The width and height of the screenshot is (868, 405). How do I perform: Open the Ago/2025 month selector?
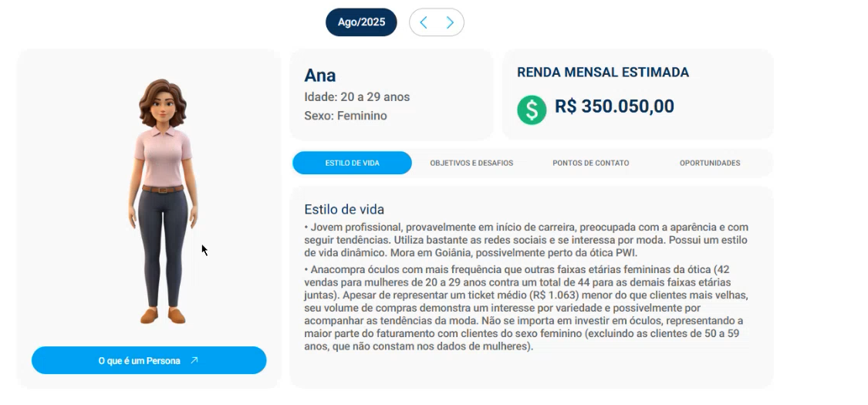361,22
